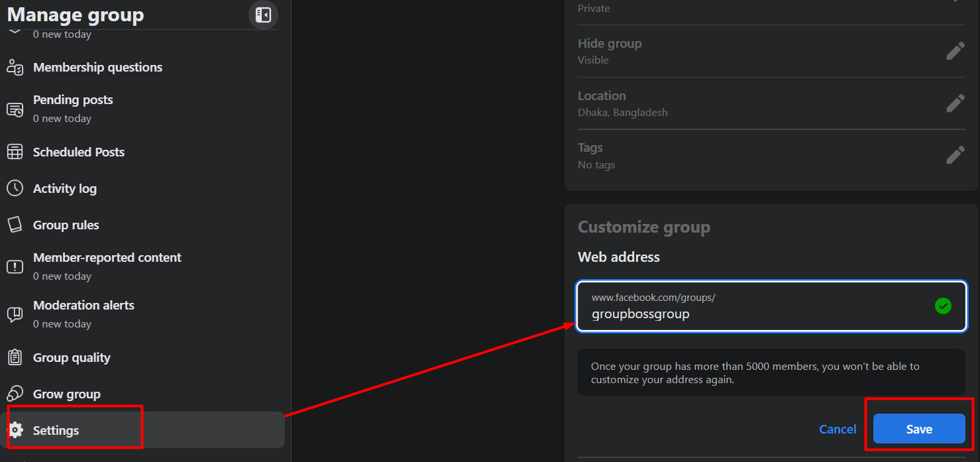
Task: Click the Web address label
Action: (x=619, y=257)
